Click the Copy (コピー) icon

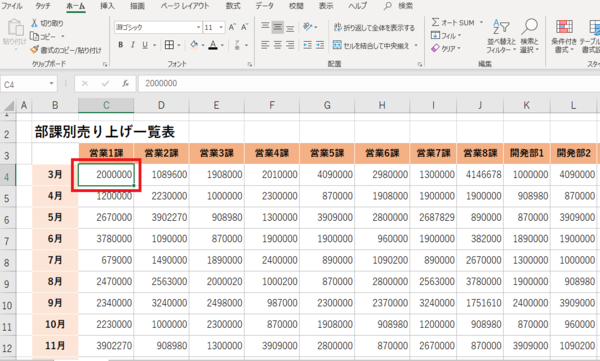pyautogui.click(x=34, y=36)
